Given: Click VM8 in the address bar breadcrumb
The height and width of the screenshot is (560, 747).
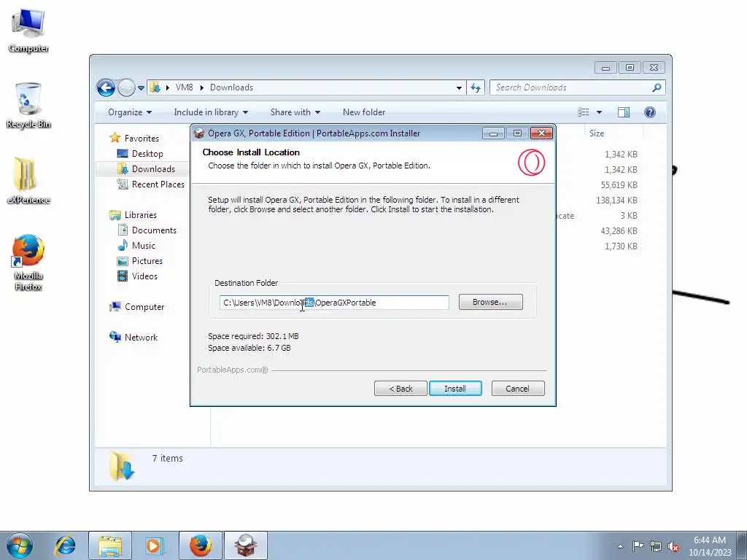Looking at the screenshot, I should 184,87.
